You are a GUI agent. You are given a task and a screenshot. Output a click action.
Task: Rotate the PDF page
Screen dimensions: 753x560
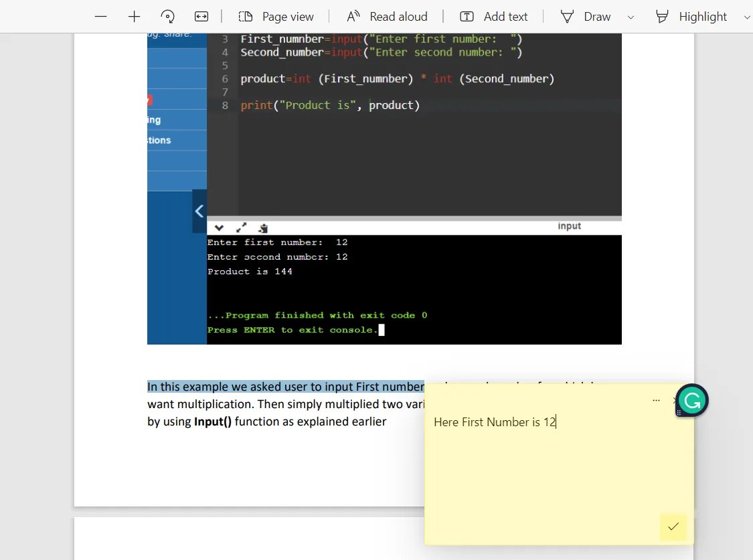(x=167, y=16)
